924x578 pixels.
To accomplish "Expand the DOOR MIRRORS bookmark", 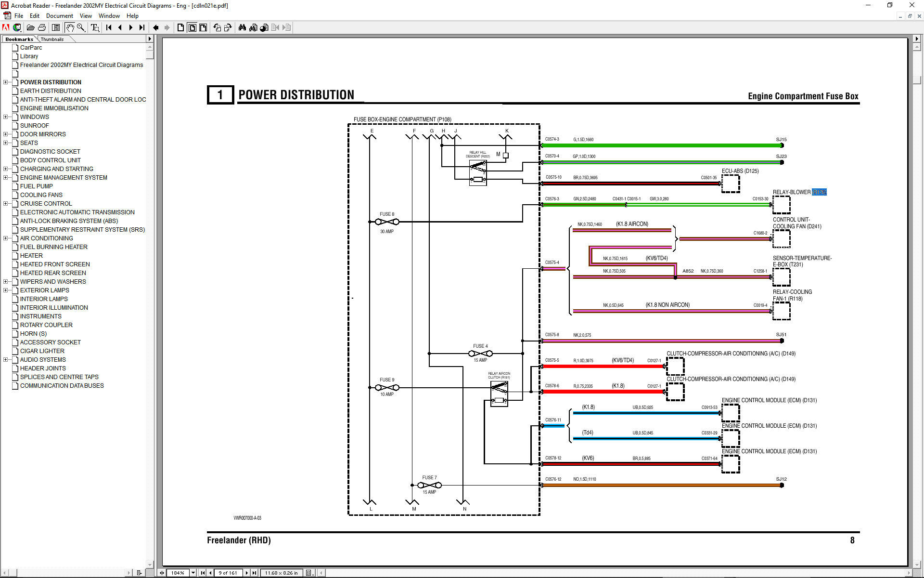I will [x=5, y=134].
